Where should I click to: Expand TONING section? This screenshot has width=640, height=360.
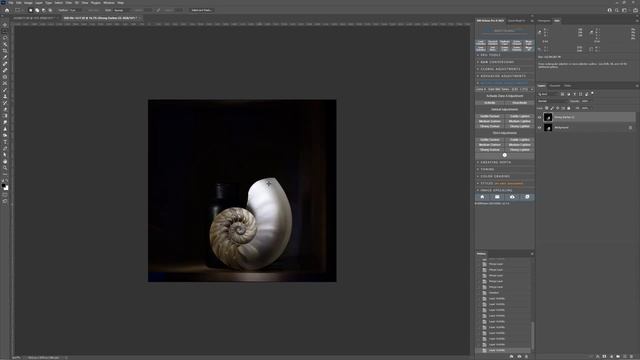tap(504, 169)
